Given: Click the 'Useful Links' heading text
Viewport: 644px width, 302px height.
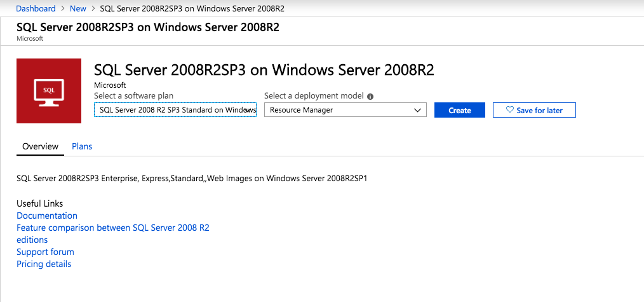Looking at the screenshot, I should [40, 203].
